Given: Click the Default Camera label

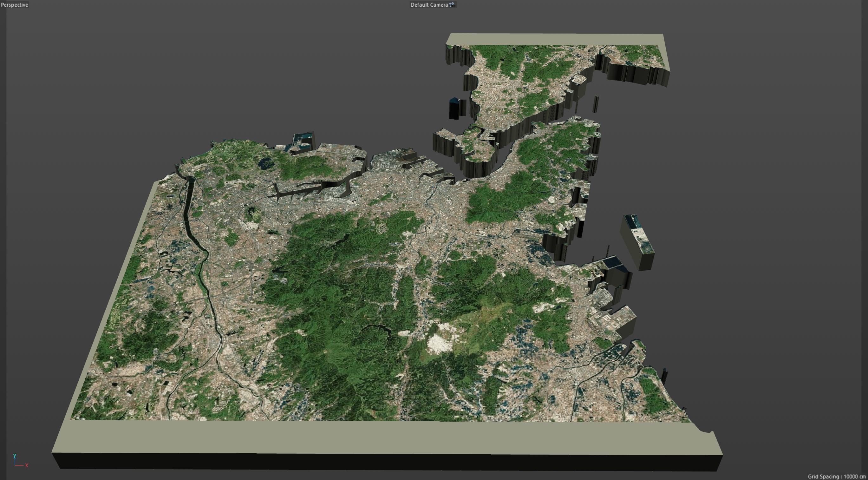Looking at the screenshot, I should 429,5.
